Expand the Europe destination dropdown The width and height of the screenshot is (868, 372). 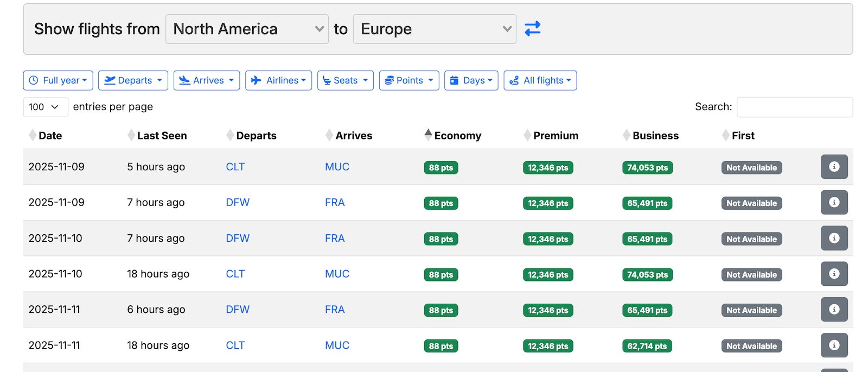(x=435, y=29)
